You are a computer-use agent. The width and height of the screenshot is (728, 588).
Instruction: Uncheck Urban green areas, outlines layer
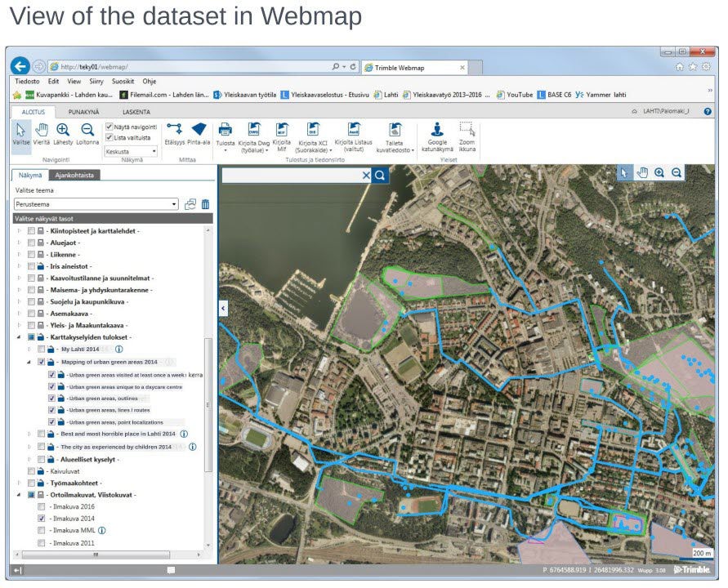(52, 399)
